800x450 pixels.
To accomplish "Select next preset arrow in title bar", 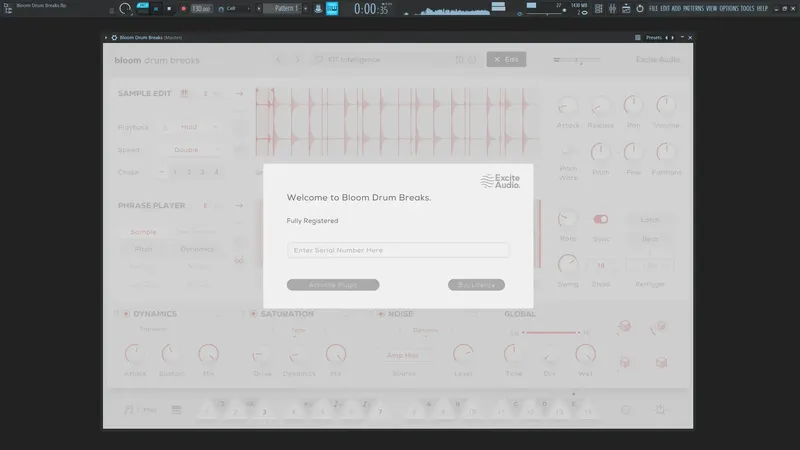I will pos(672,38).
